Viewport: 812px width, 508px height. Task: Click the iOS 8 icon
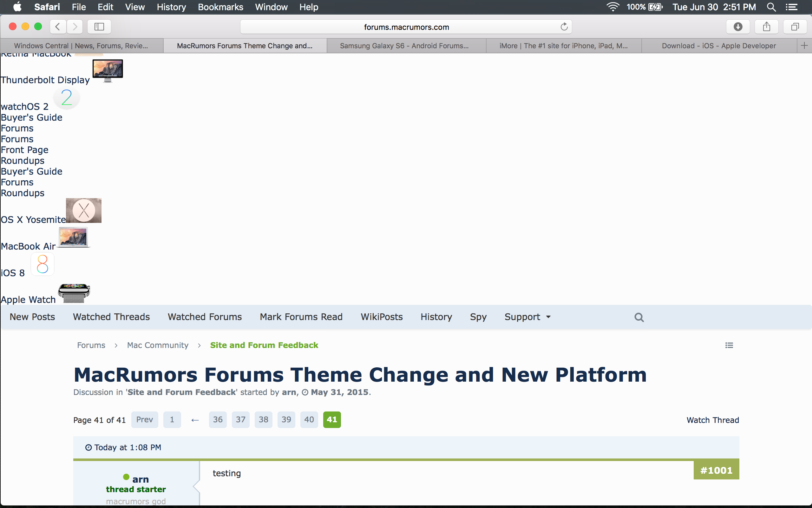(x=43, y=264)
